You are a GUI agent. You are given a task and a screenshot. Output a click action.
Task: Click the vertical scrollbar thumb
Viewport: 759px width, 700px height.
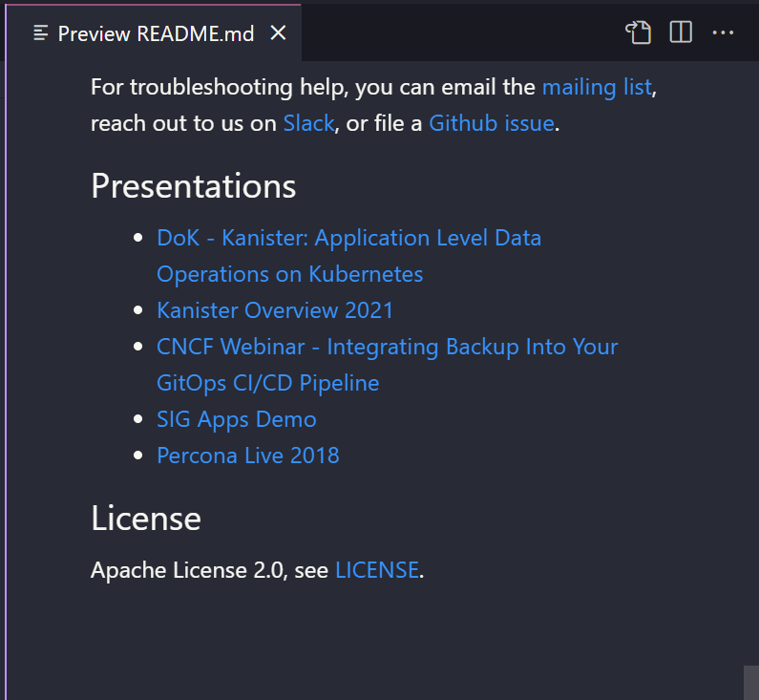click(x=750, y=682)
